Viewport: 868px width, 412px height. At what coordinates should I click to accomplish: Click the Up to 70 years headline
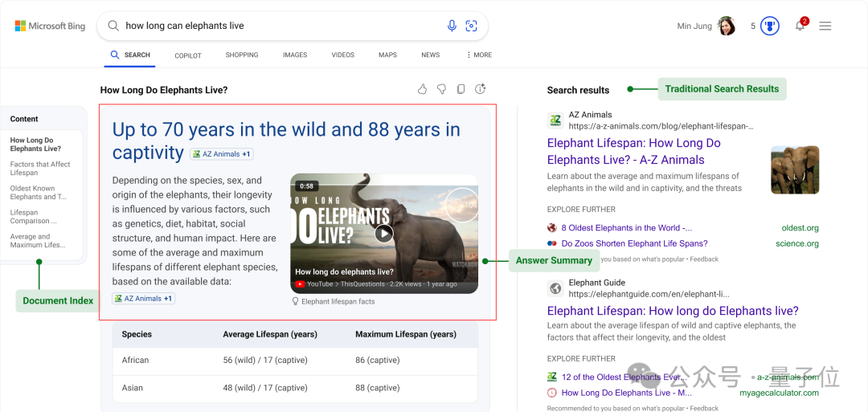tap(286, 141)
